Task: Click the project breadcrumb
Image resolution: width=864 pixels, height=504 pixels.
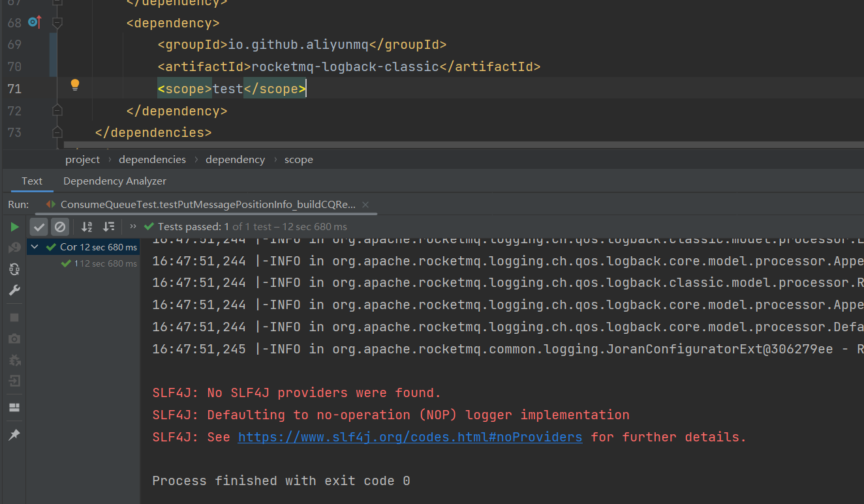Action: click(83, 159)
